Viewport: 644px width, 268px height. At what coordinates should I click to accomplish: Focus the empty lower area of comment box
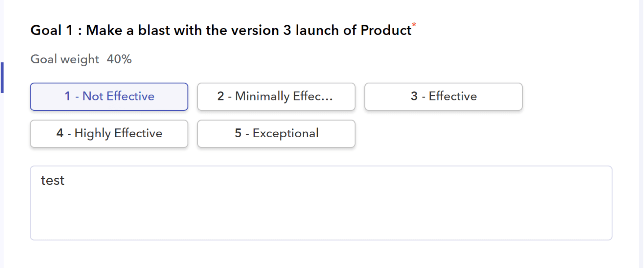(x=321, y=217)
